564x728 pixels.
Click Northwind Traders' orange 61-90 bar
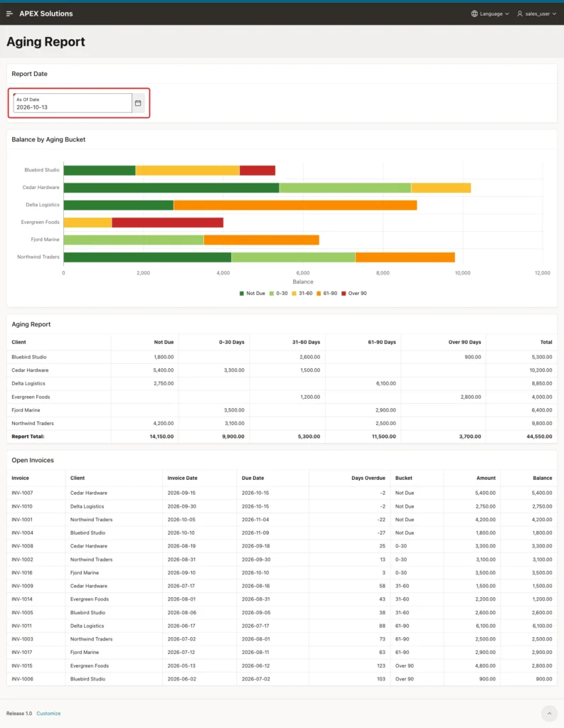coord(405,257)
